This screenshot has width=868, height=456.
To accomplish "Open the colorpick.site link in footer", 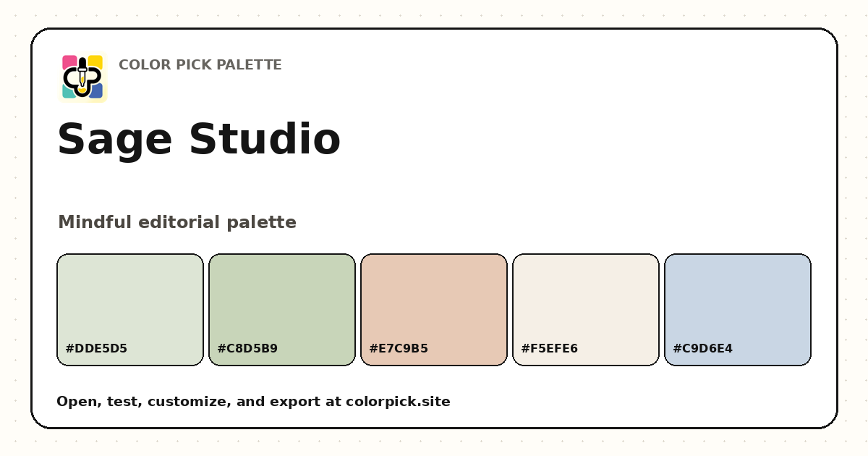I will (398, 402).
